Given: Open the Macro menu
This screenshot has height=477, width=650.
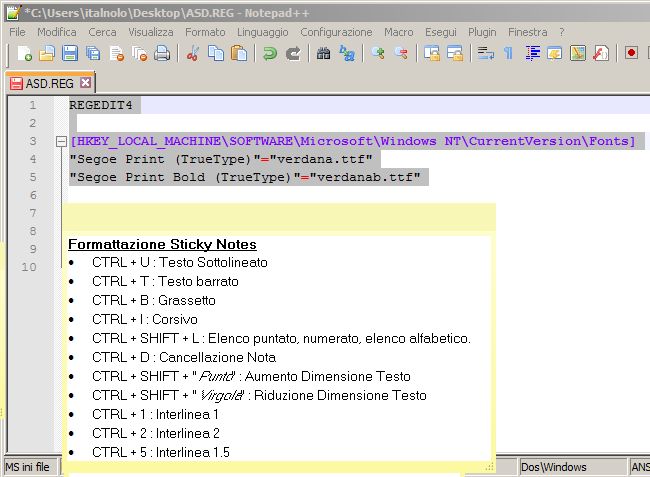Looking at the screenshot, I should pyautogui.click(x=399, y=32).
